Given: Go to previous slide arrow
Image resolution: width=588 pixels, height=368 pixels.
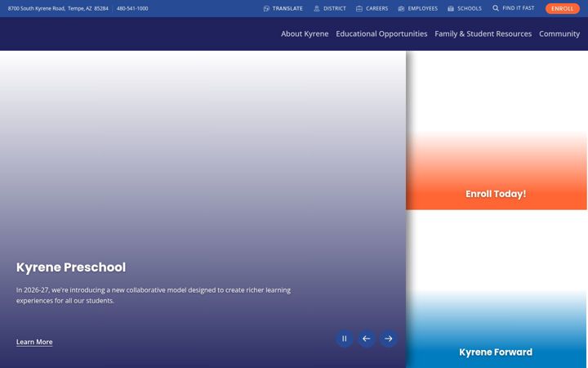Looking at the screenshot, I should (367, 339).
